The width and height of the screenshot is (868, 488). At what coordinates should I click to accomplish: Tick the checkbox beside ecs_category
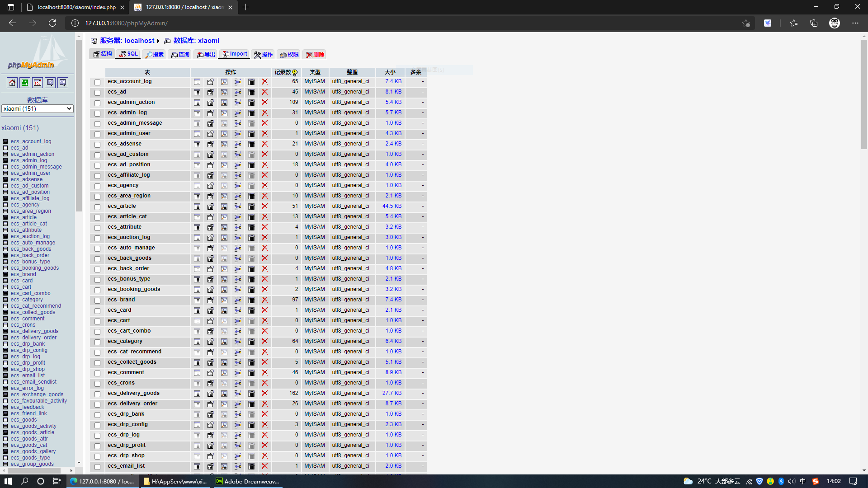click(97, 342)
